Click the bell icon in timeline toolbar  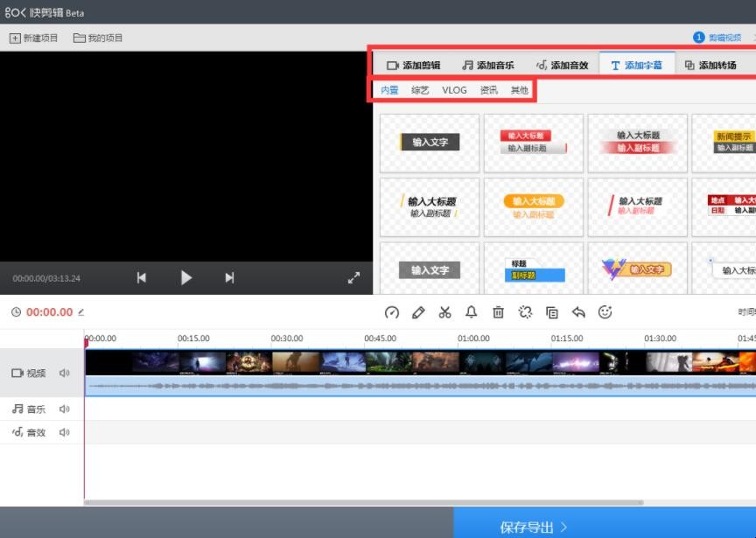coord(472,312)
